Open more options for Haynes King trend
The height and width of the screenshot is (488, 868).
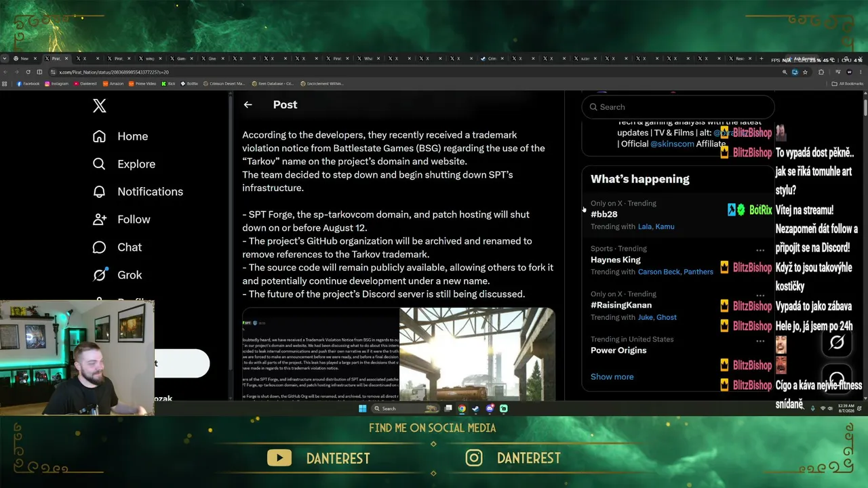point(760,250)
